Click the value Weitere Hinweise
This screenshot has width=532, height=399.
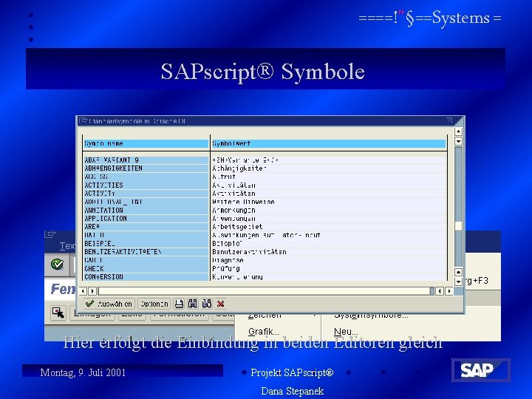pos(243,202)
